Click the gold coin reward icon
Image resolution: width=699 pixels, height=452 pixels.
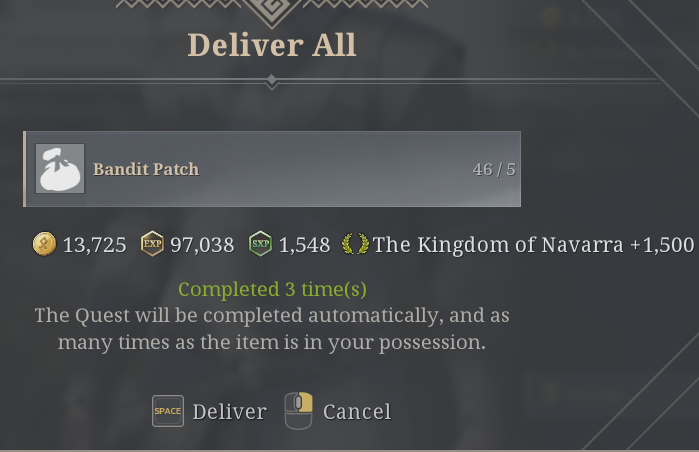[44, 244]
